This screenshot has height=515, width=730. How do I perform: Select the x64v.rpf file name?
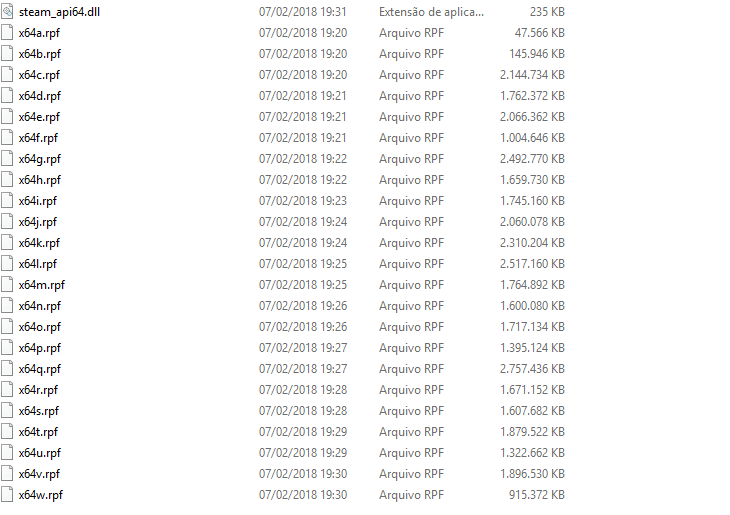click(x=39, y=474)
